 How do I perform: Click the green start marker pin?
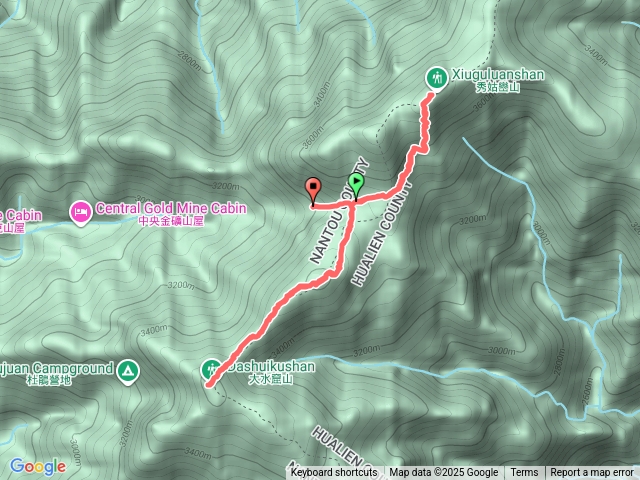click(356, 186)
